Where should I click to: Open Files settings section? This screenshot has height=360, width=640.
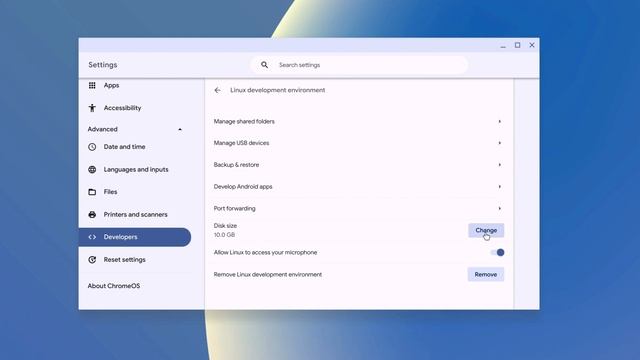[x=135, y=192]
